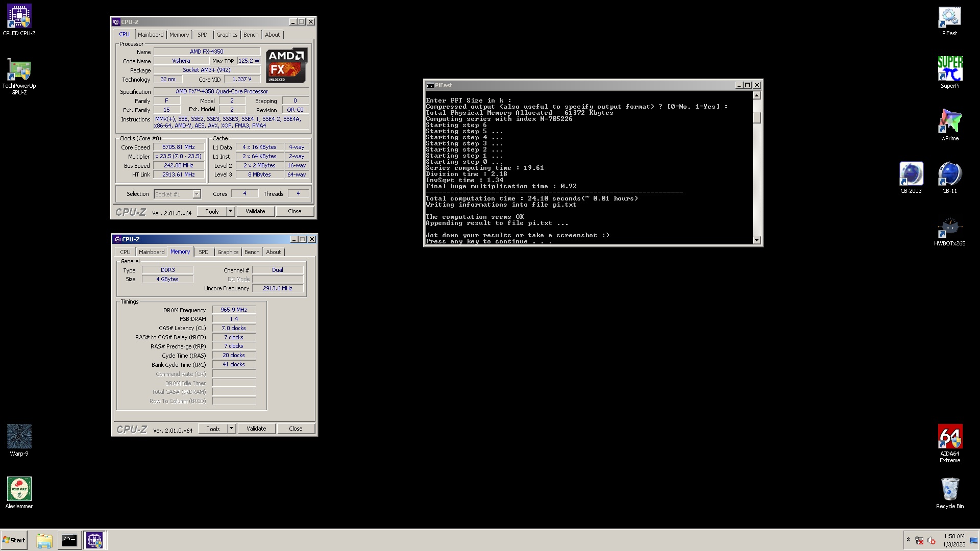
Task: Switch to CPU tab in bottom CPU-Z window
Action: coord(125,252)
